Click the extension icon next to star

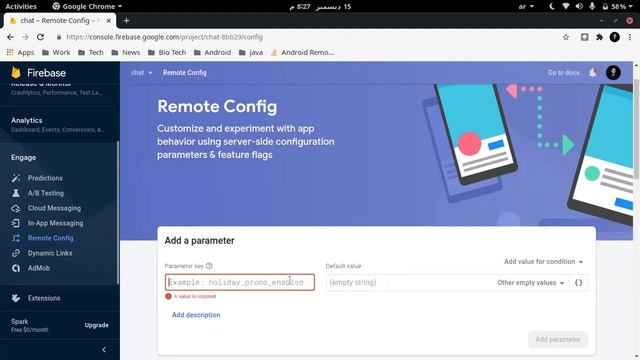[x=584, y=37]
